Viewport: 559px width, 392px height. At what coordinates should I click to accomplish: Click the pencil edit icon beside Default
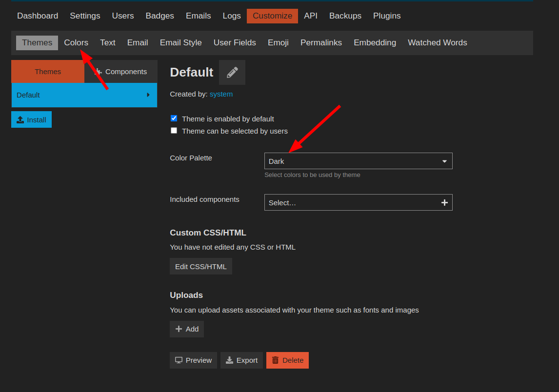pyautogui.click(x=232, y=73)
